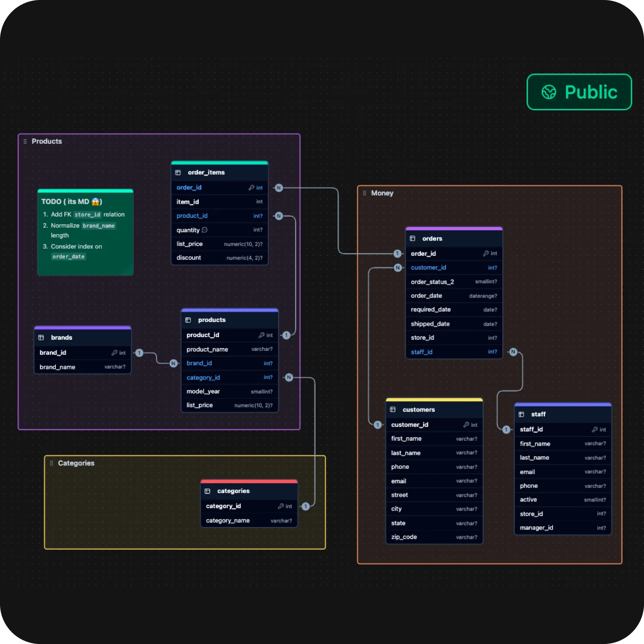Click the comment icon next to quantity
The image size is (644, 644).
pos(205,230)
